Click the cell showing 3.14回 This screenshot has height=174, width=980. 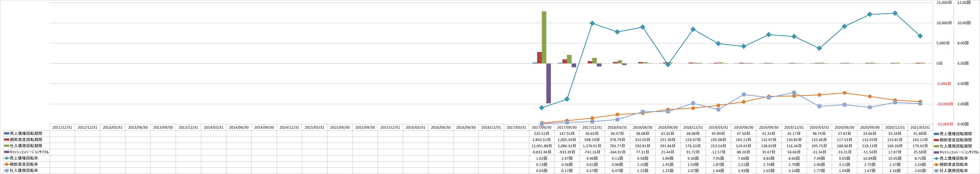[x=794, y=170]
